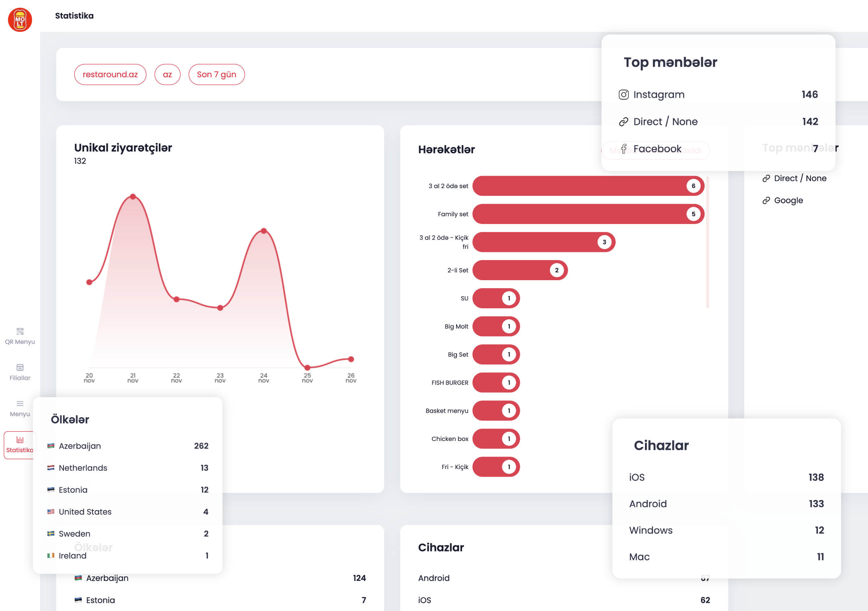Click the Facebook icon in sources list
Screen dimensions: 868x611
[x=624, y=149]
